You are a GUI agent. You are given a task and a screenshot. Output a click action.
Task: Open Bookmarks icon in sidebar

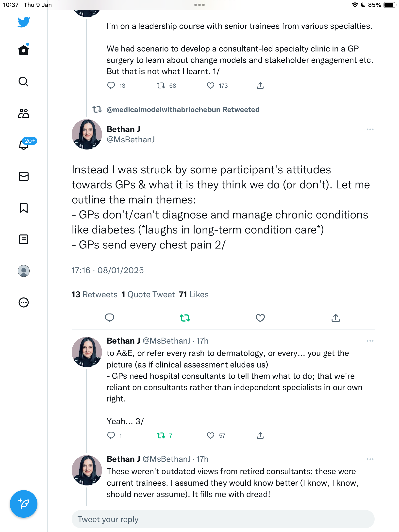pos(24,208)
